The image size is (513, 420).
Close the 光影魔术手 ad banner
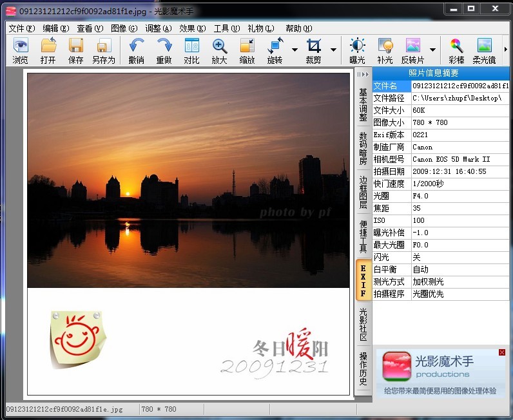click(x=502, y=352)
